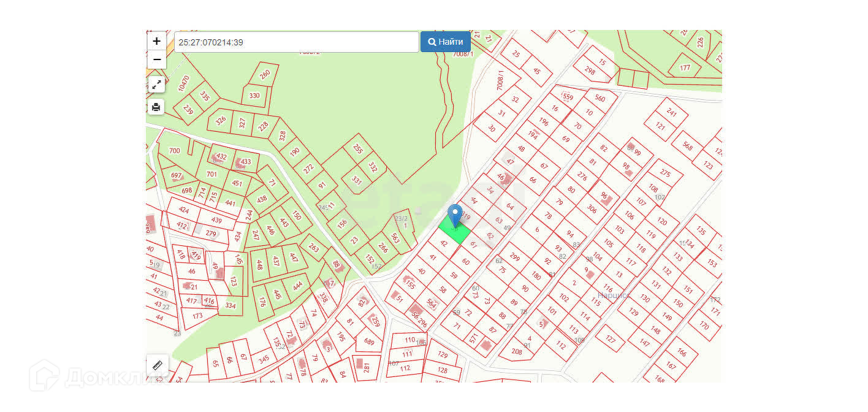Screen dimensions: 868x412
Task: Select parcel 298
Action: pyautogui.click(x=590, y=71)
